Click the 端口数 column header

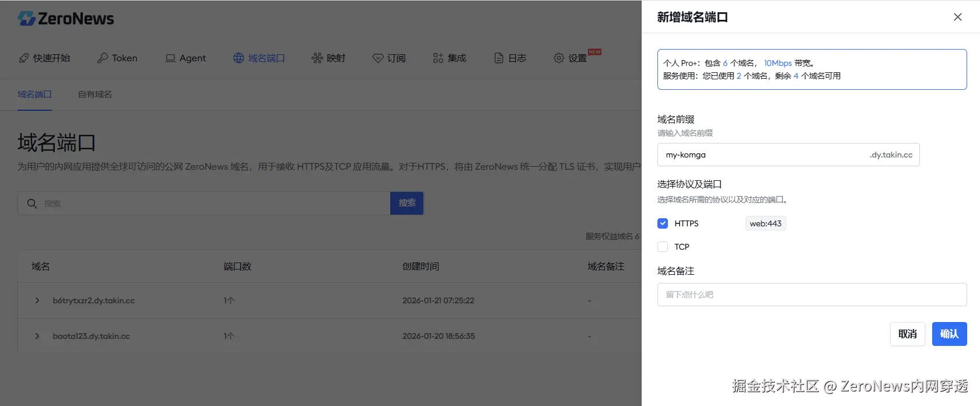237,266
